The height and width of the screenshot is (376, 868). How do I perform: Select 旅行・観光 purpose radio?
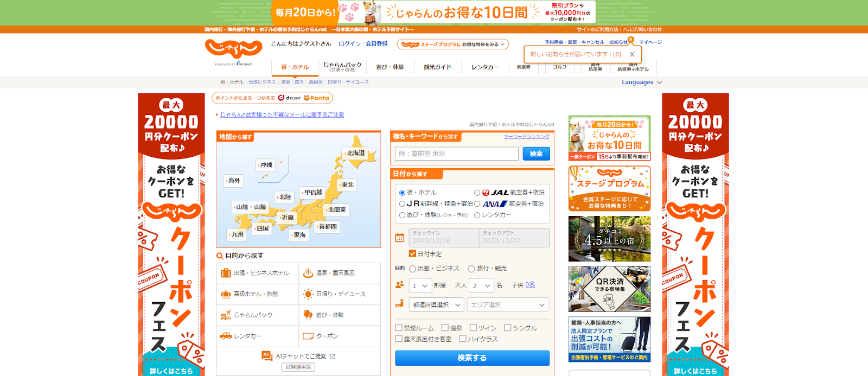(x=471, y=269)
